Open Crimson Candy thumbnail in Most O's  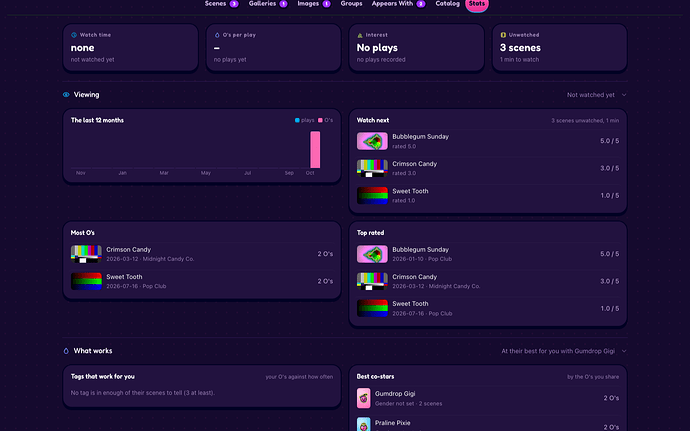pyautogui.click(x=86, y=254)
